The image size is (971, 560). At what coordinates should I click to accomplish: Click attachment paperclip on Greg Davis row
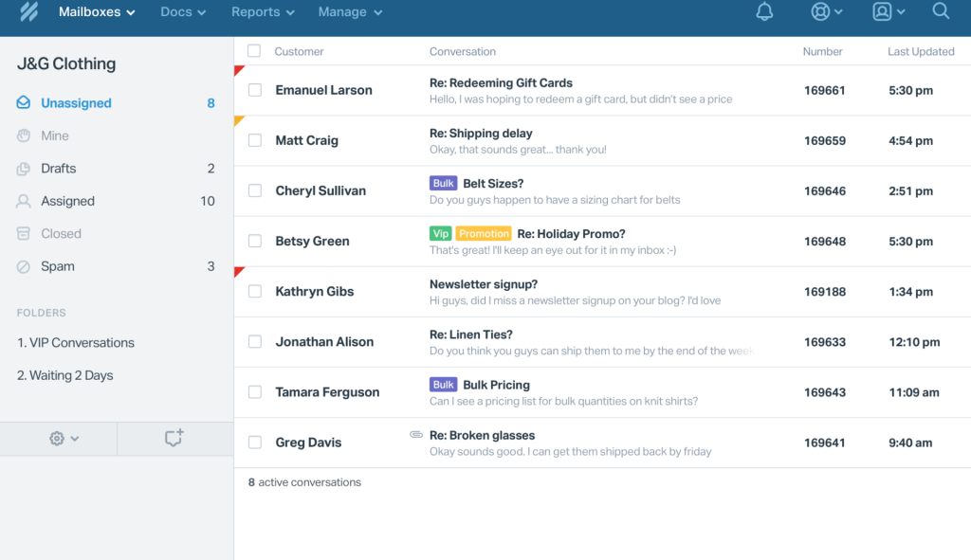pyautogui.click(x=416, y=435)
